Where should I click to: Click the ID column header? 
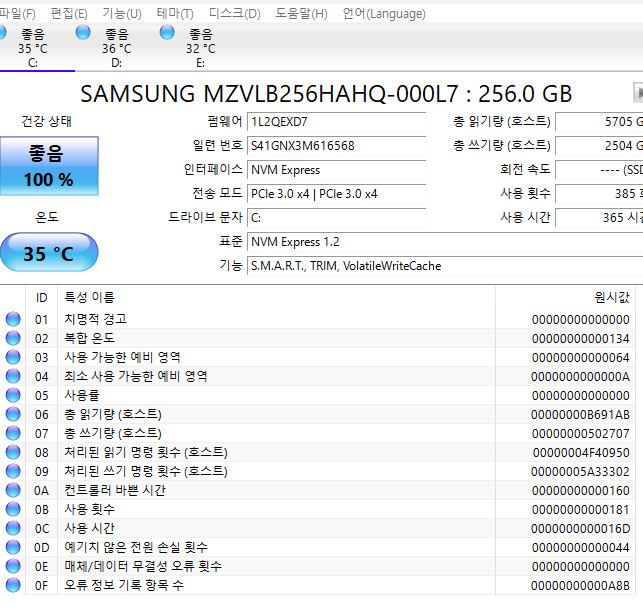coord(41,297)
